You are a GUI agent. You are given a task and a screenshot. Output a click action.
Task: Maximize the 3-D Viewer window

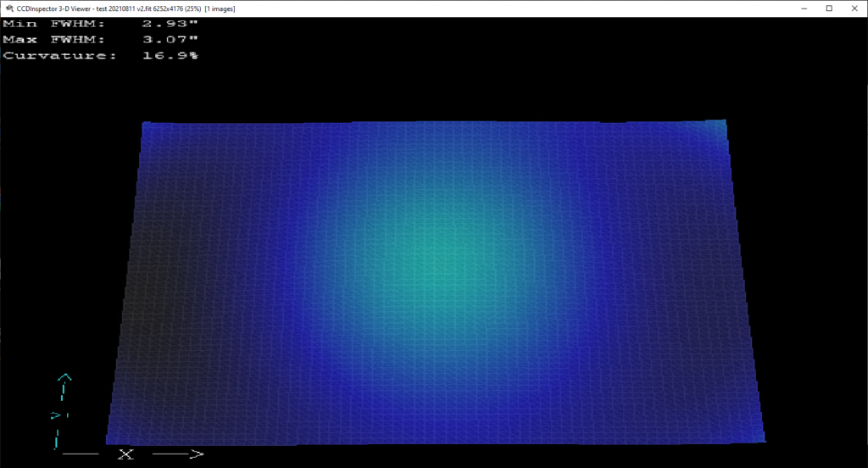pyautogui.click(x=828, y=8)
